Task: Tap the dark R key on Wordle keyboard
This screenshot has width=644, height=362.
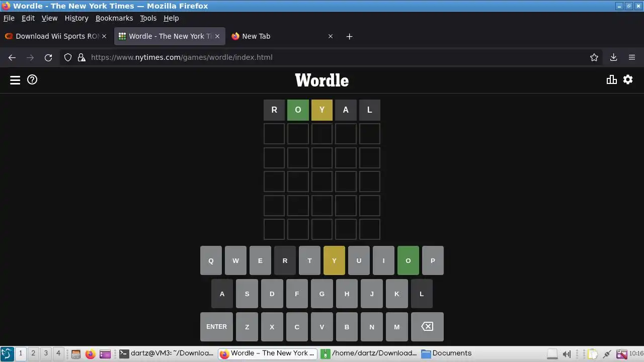Action: pyautogui.click(x=285, y=260)
